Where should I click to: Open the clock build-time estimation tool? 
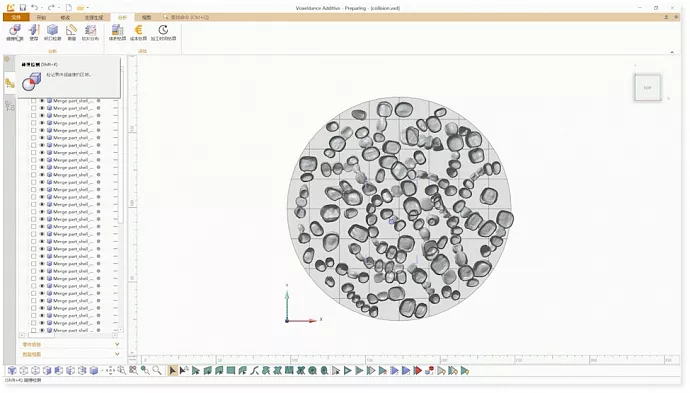tap(163, 32)
